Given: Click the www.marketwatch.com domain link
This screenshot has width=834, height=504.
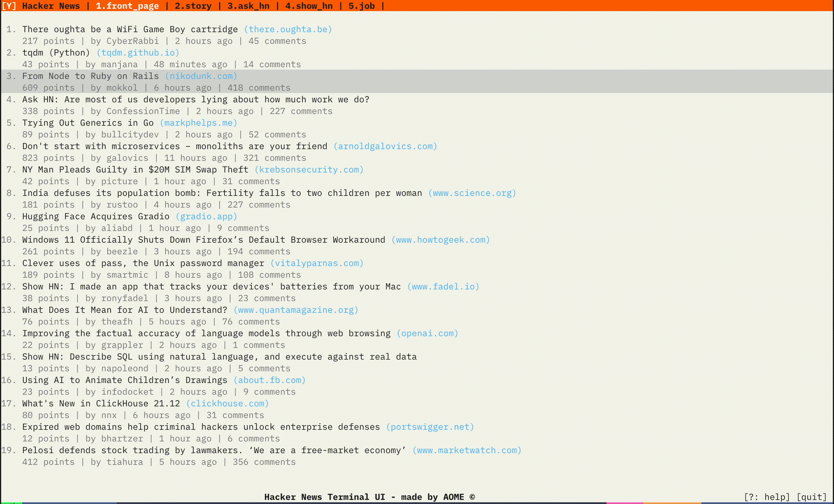Looking at the screenshot, I should [466, 450].
